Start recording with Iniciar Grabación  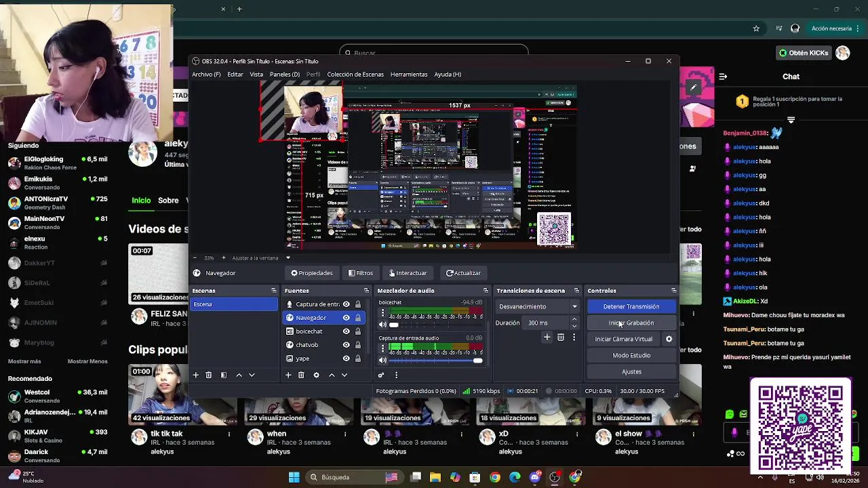click(631, 323)
